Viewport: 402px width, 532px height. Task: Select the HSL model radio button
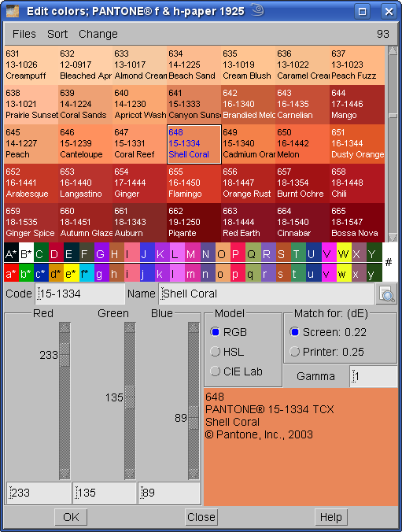(215, 352)
